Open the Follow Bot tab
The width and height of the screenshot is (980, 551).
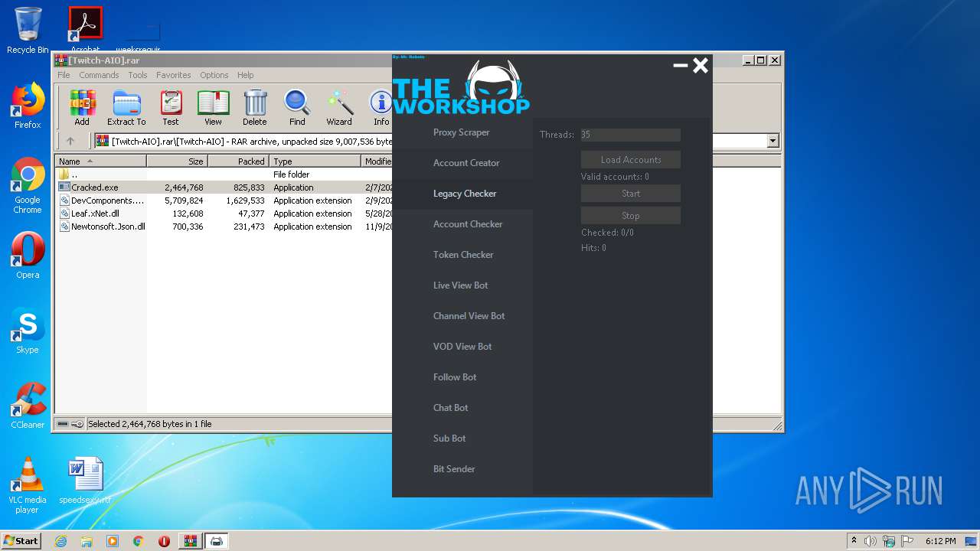[462, 377]
